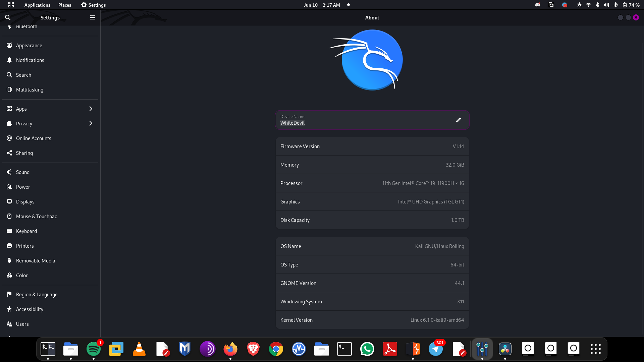Click the settings search magnifier icon

coord(8,17)
